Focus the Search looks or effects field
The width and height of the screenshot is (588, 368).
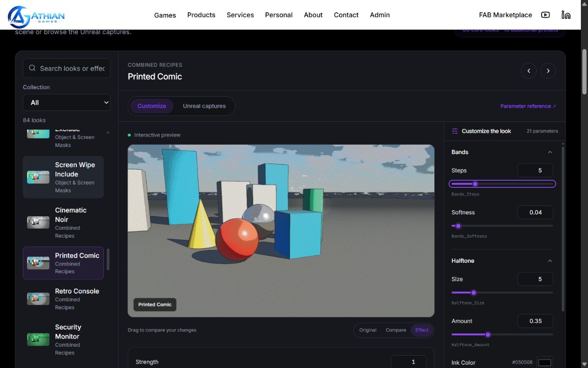(x=66, y=68)
